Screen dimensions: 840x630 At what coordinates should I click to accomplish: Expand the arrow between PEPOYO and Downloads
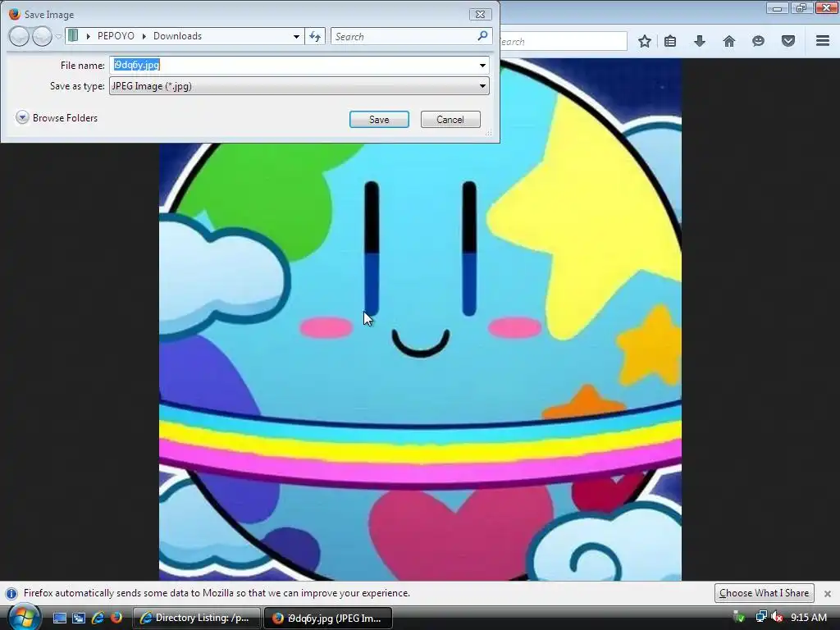coord(144,36)
